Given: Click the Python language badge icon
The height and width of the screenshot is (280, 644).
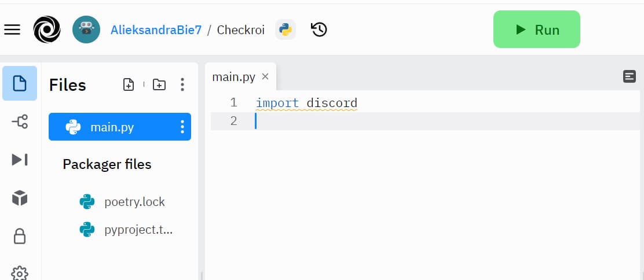Looking at the screenshot, I should coord(286,30).
